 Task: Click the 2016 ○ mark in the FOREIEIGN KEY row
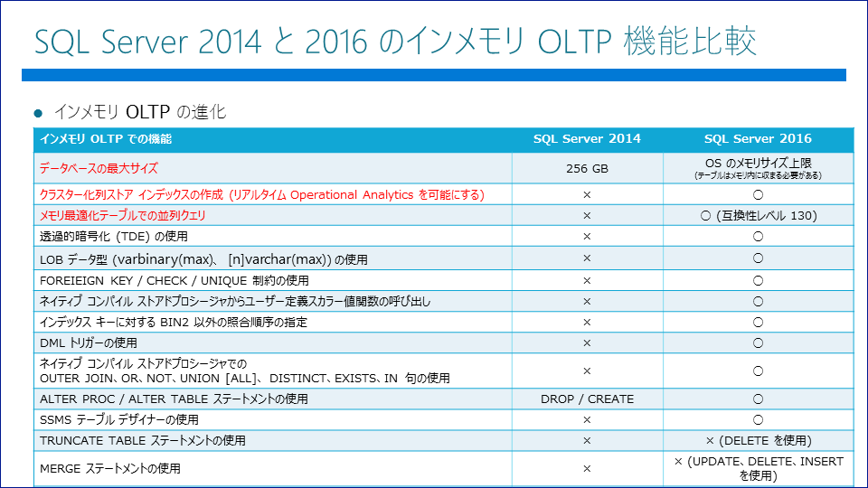pyautogui.click(x=758, y=280)
